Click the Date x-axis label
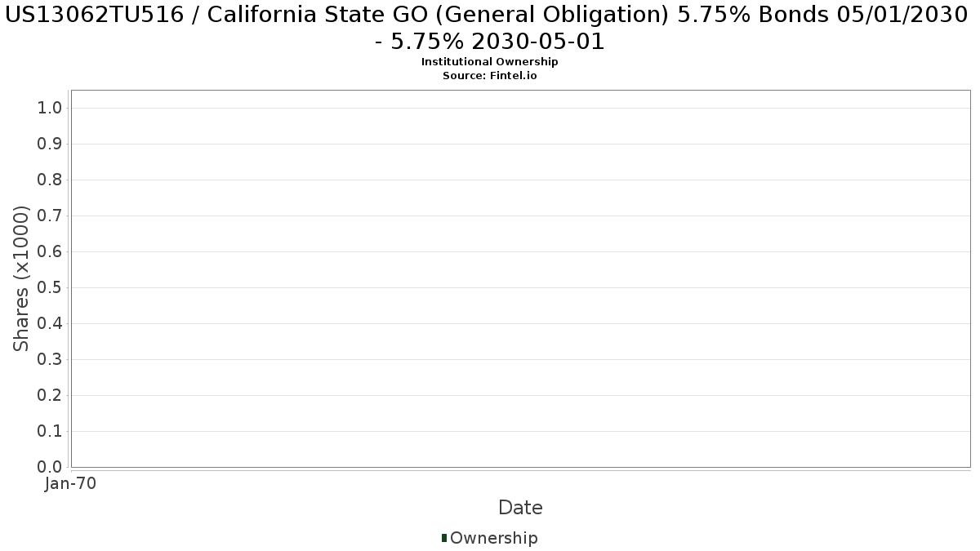The height and width of the screenshot is (551, 980). pyautogui.click(x=520, y=508)
